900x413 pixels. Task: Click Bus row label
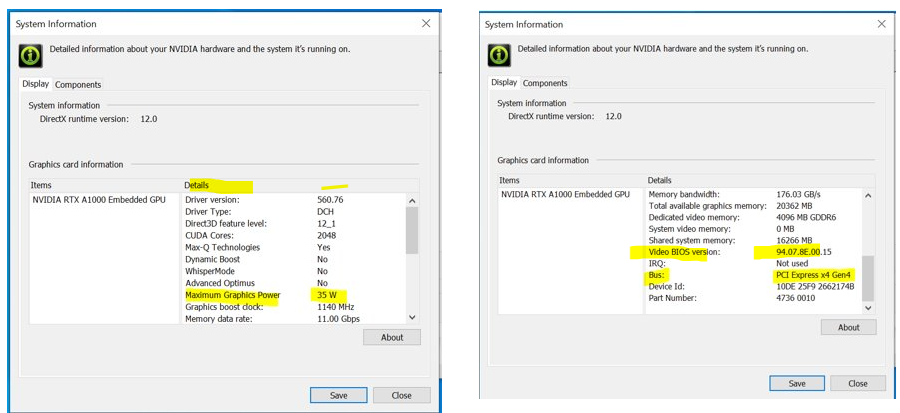pyautogui.click(x=656, y=275)
